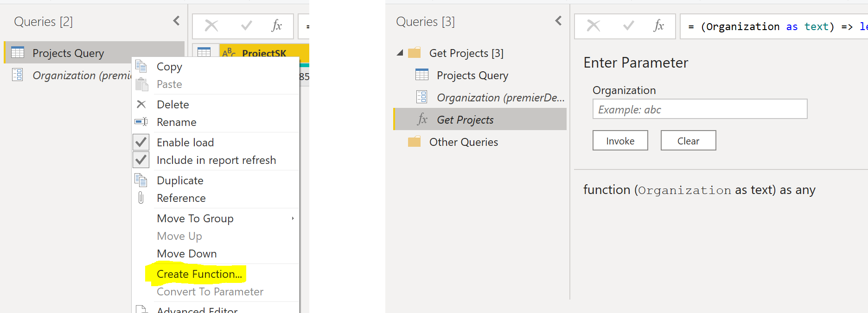
Task: Click the table icon beside ProjectSK column header
Action: pos(204,52)
